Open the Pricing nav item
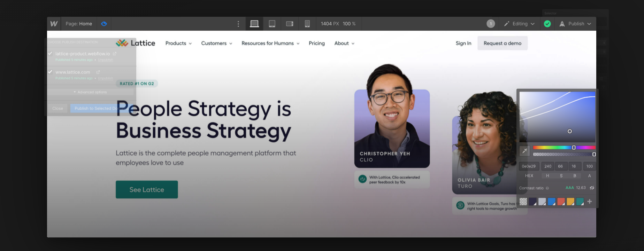644x251 pixels. point(316,43)
